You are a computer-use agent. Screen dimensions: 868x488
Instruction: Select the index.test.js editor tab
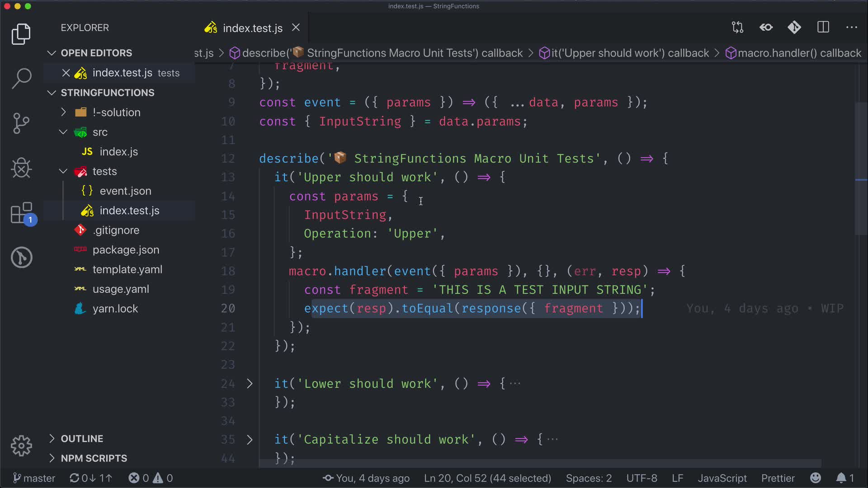pos(252,28)
